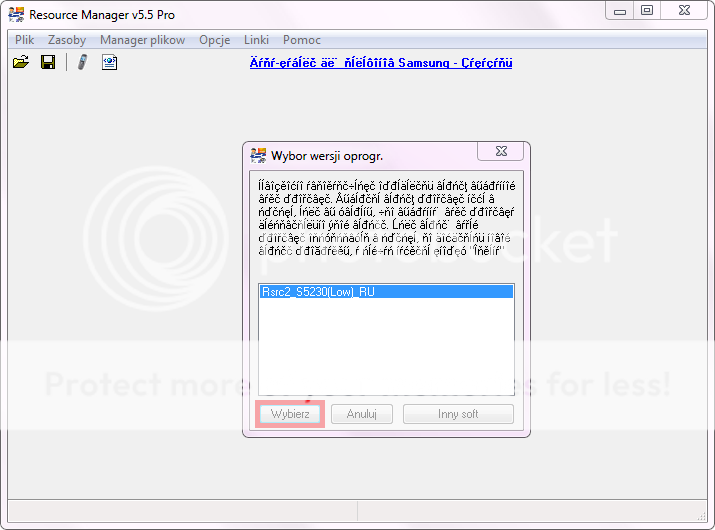The width and height of the screenshot is (715, 530).
Task: Open the Zasoby menu
Action: point(67,40)
